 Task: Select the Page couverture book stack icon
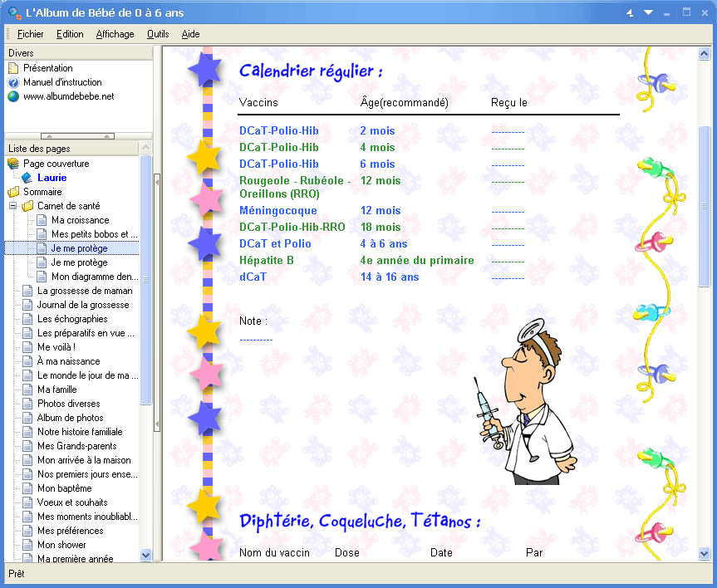(x=13, y=163)
